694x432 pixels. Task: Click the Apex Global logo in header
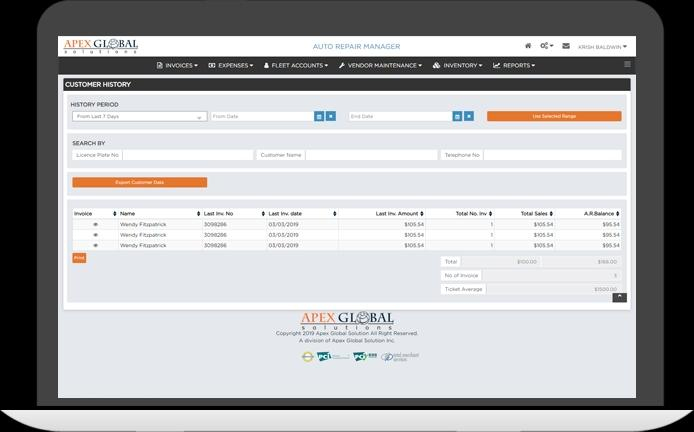(x=100, y=46)
